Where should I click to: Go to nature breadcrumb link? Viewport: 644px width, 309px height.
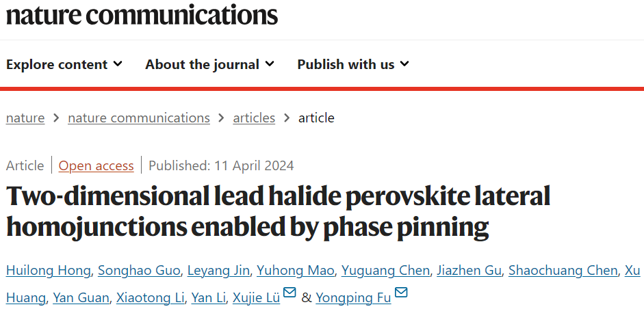pos(25,118)
